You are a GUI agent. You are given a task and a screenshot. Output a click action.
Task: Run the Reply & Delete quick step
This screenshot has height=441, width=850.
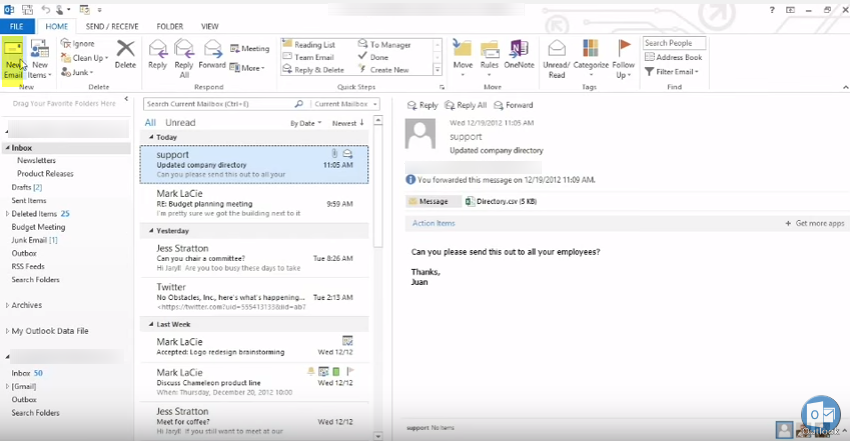(x=313, y=69)
